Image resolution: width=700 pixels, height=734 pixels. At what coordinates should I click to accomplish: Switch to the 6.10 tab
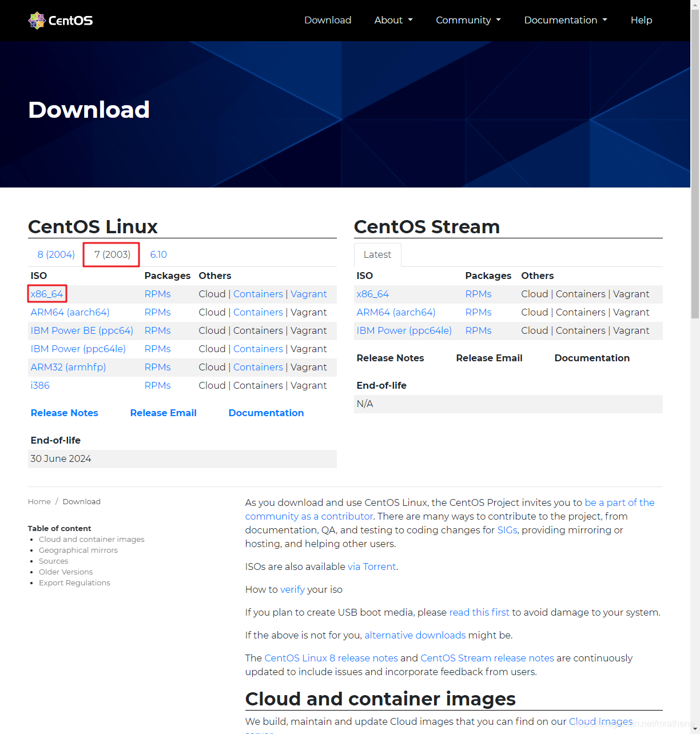pos(158,254)
